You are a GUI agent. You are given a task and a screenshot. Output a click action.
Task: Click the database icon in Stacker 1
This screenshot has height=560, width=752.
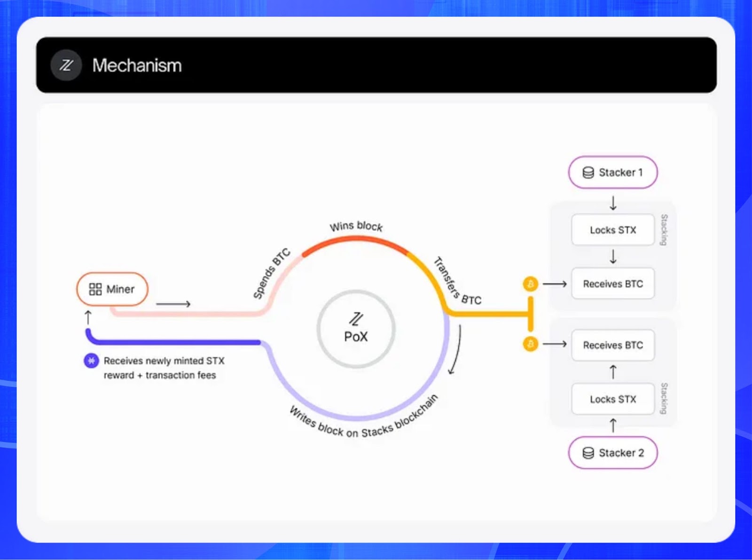point(588,173)
